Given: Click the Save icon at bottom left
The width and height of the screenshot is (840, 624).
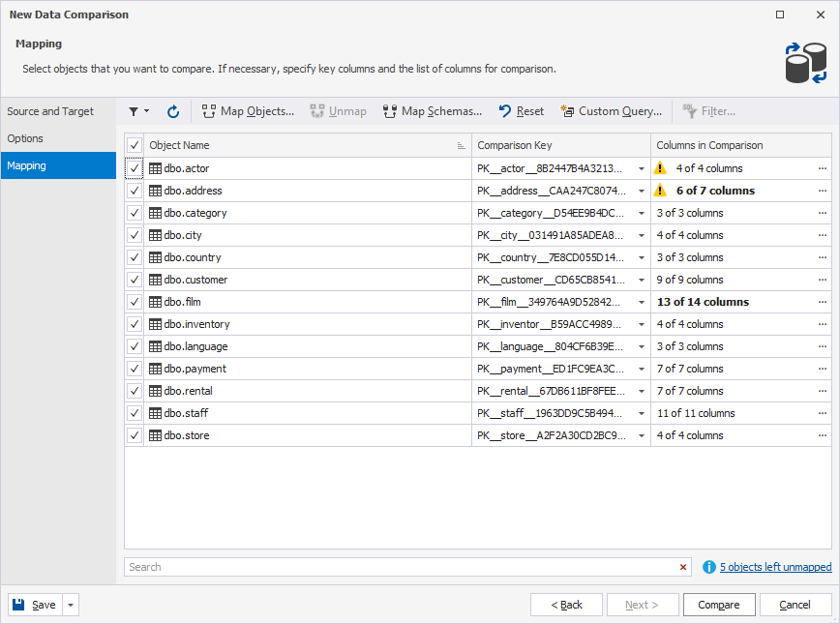Looking at the screenshot, I should click(x=19, y=604).
